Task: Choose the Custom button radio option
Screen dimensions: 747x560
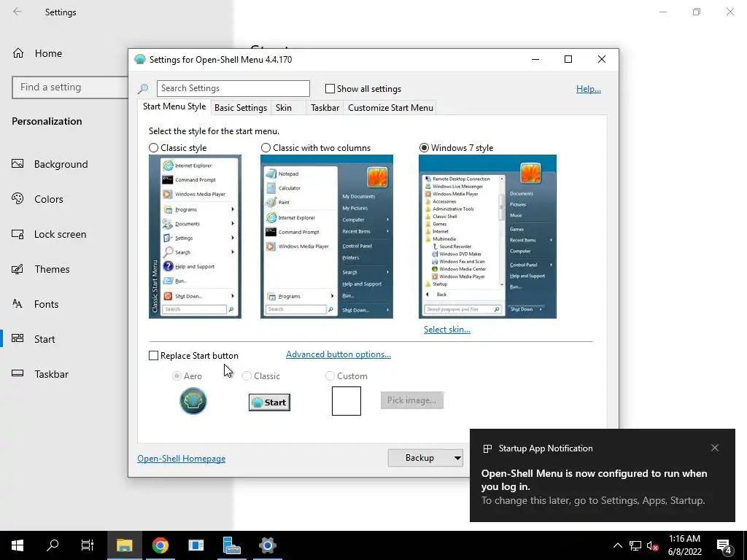Action: coord(330,376)
